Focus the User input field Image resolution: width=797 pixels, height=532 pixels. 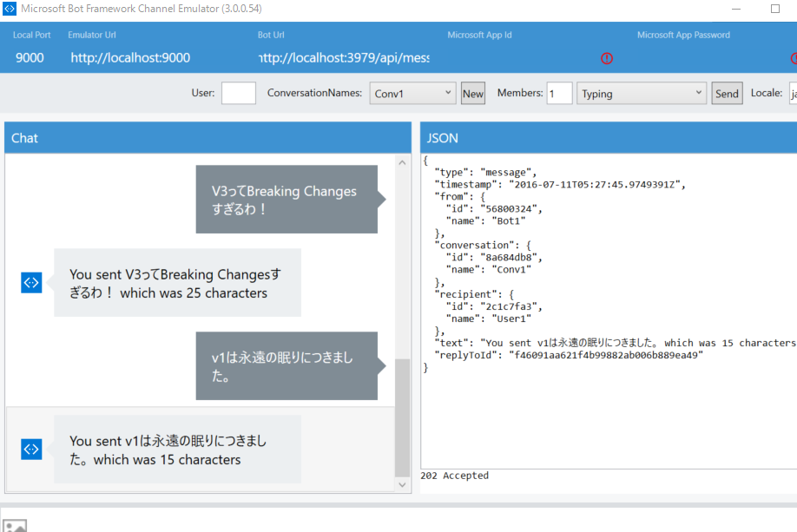click(239, 94)
